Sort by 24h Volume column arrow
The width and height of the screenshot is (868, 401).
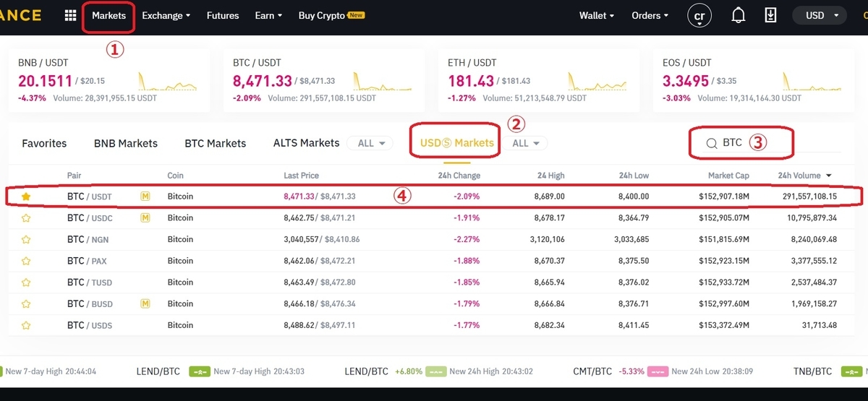pos(829,176)
